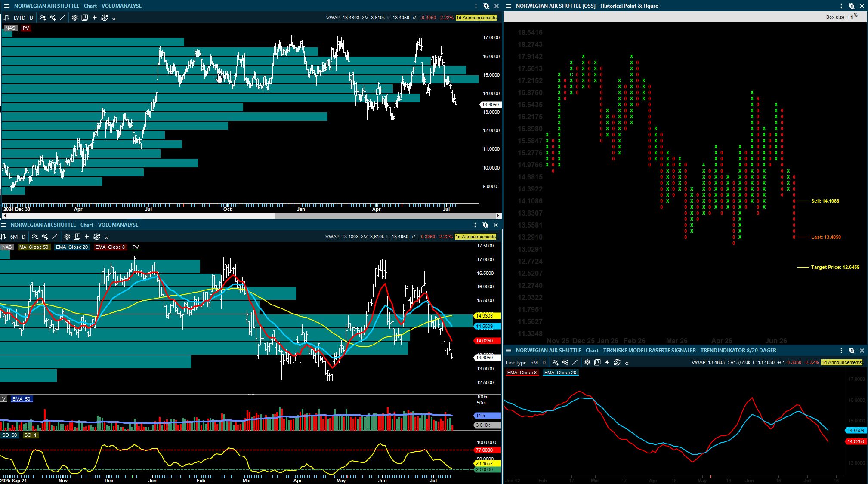Collapse 6M Volumanalyse toolbar with double chevron
This screenshot has height=484, width=868.
pos(106,237)
